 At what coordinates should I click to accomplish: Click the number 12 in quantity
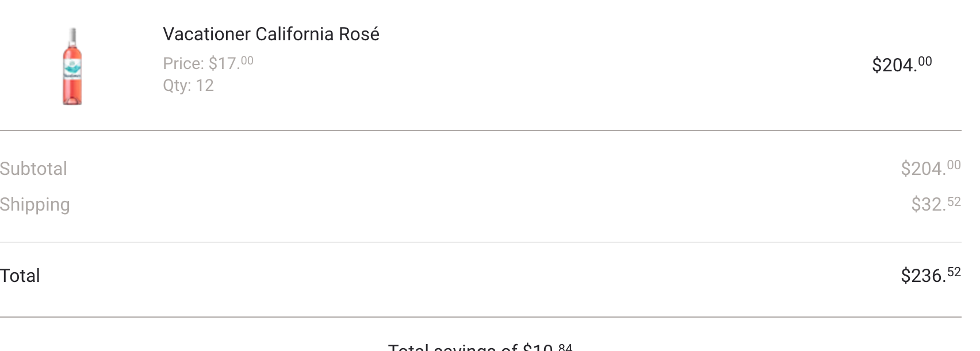[205, 85]
